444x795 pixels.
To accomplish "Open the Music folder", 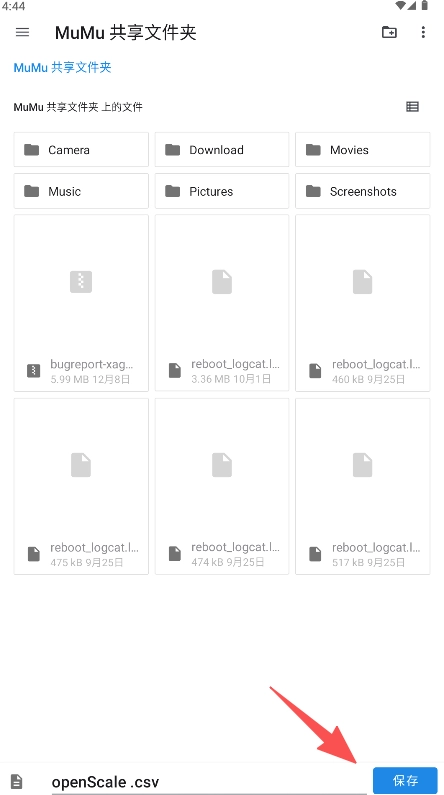I will [81, 191].
